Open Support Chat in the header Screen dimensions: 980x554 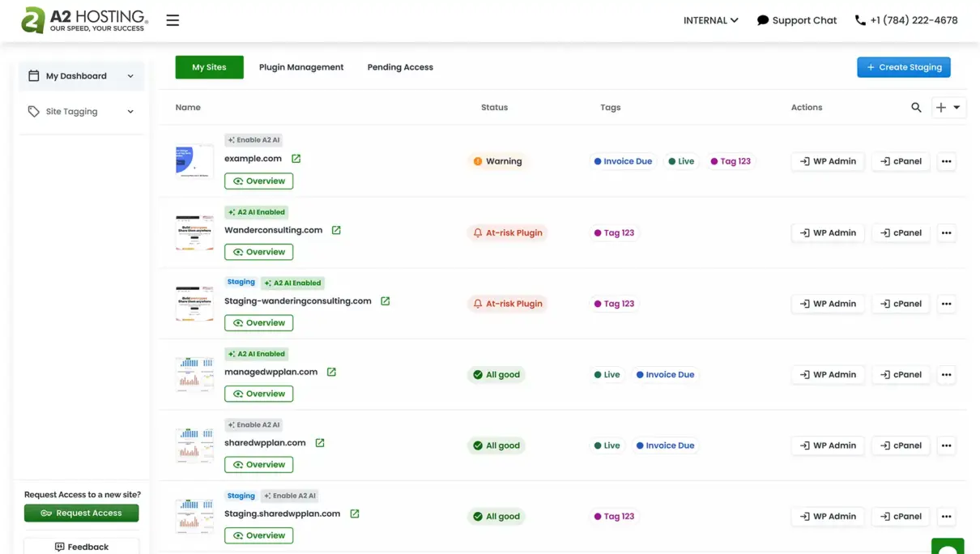[x=796, y=20]
